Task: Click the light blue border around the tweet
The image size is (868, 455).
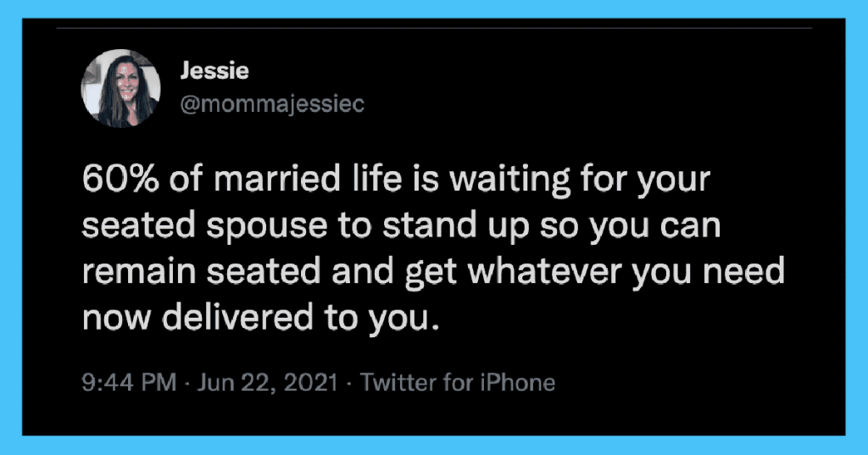Action: tap(434, 8)
